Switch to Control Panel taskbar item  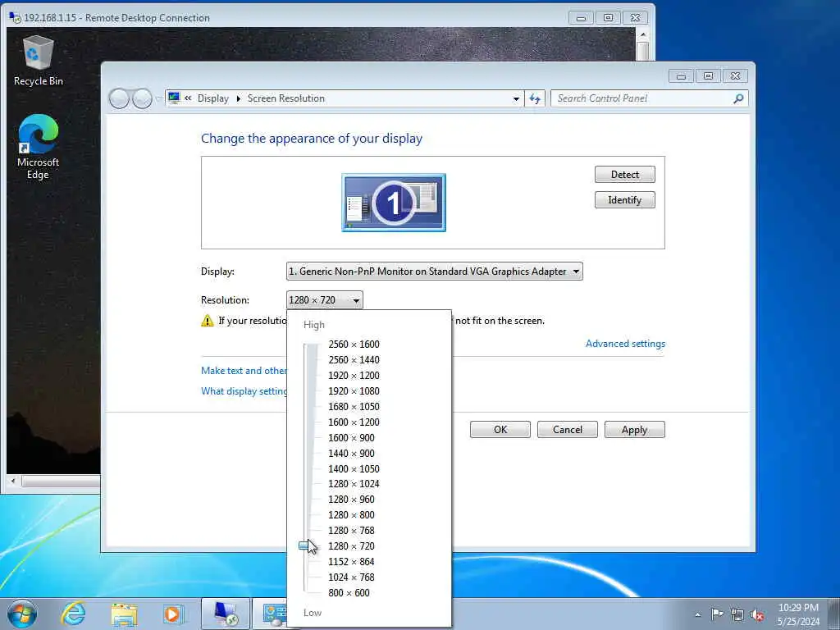pos(270,614)
